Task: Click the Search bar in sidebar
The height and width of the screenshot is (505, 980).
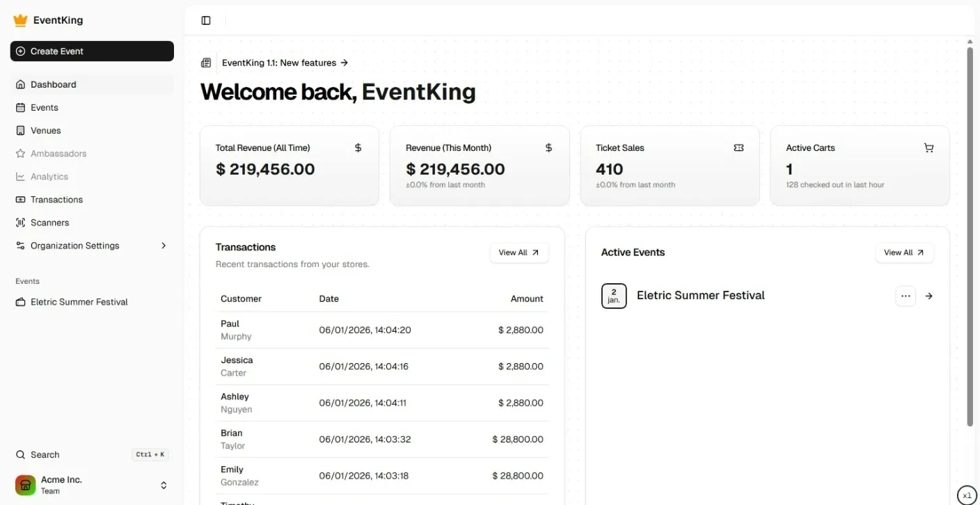Action: click(92, 455)
